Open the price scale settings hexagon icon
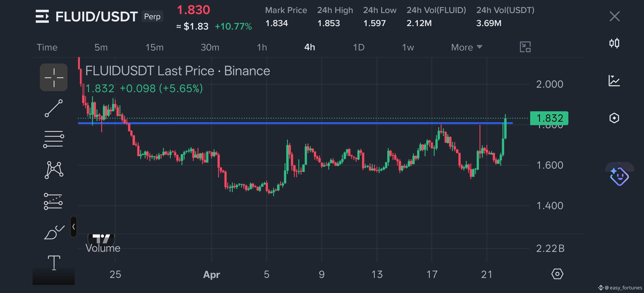Screen dimensions: 644x293 click(x=557, y=274)
